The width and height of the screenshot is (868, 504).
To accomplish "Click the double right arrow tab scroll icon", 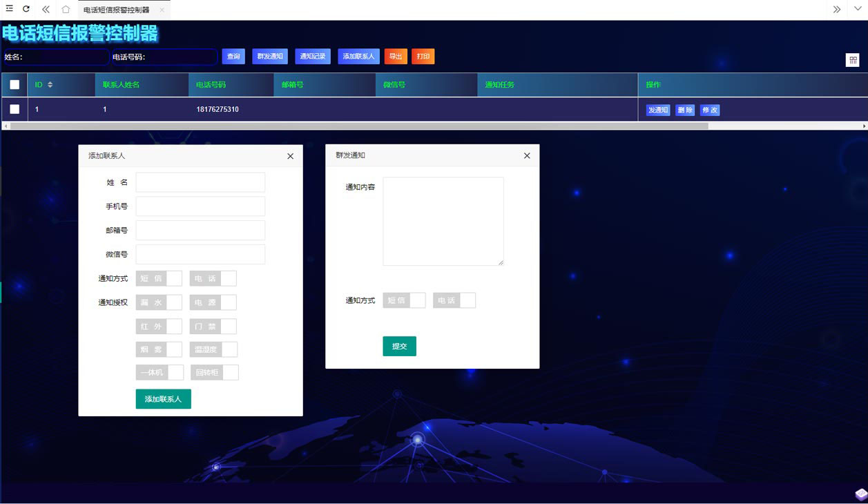I will [837, 10].
